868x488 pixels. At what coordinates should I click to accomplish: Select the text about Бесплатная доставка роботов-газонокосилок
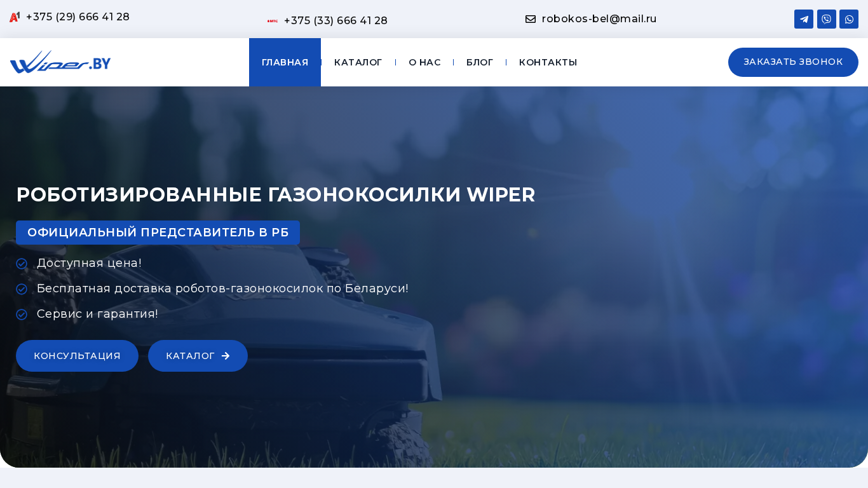click(223, 288)
